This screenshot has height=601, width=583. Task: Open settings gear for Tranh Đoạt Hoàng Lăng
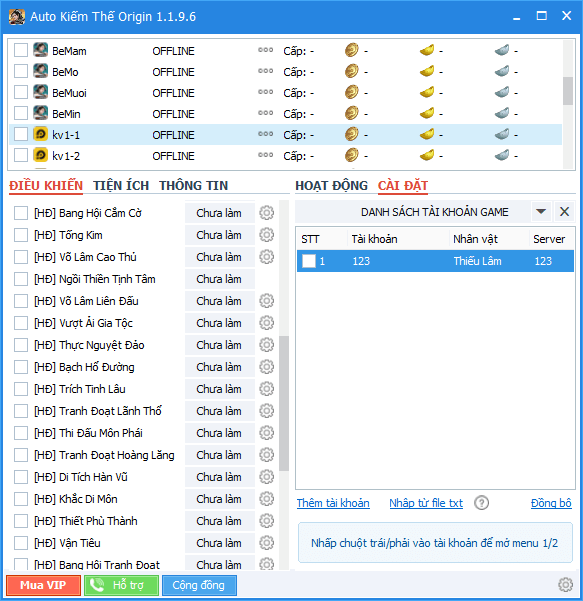(266, 455)
